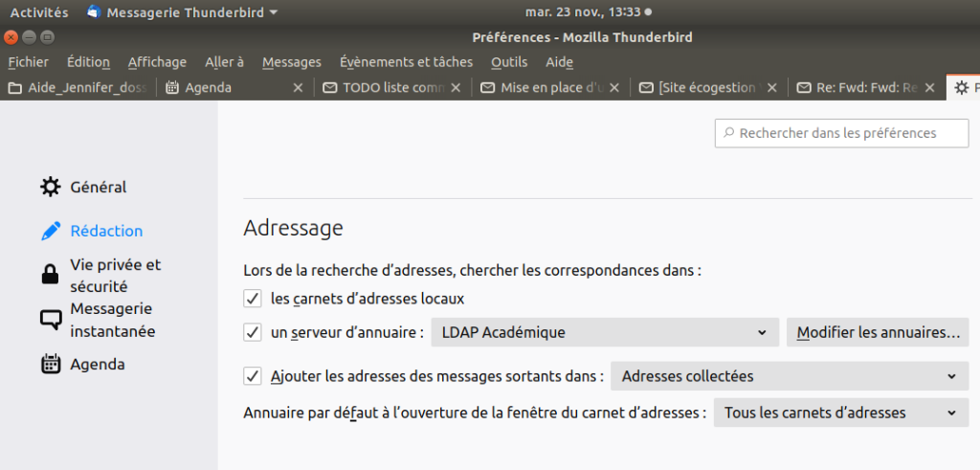Disable Ajouter les adresses des messages sortants

click(253, 376)
